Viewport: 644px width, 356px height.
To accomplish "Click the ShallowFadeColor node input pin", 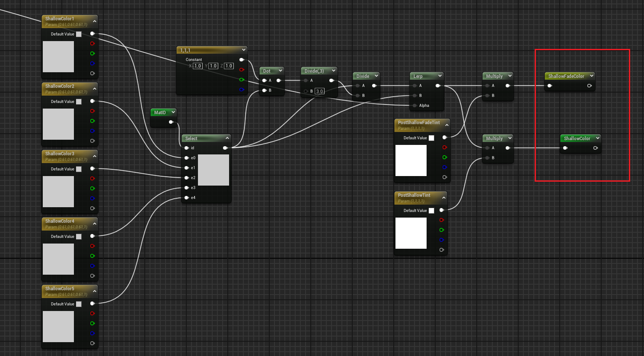I will click(550, 86).
